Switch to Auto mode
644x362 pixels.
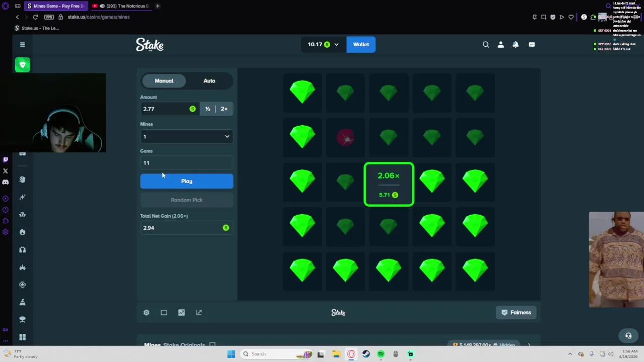pyautogui.click(x=209, y=81)
